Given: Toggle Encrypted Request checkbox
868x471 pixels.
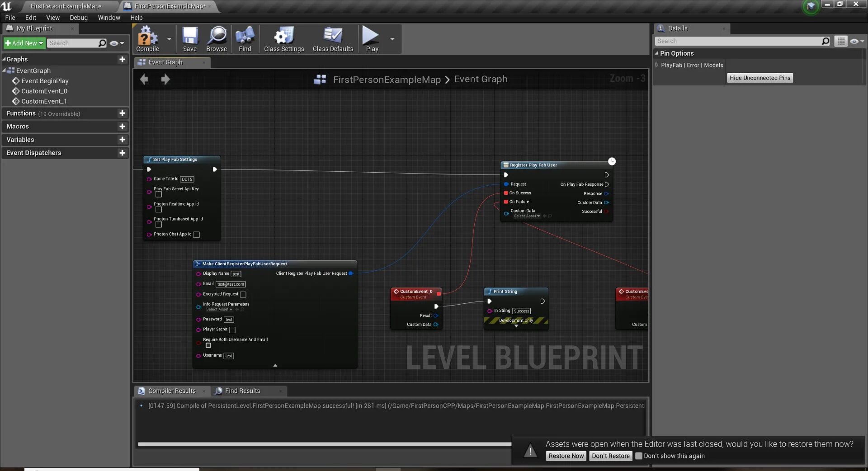Looking at the screenshot, I should 243,295.
